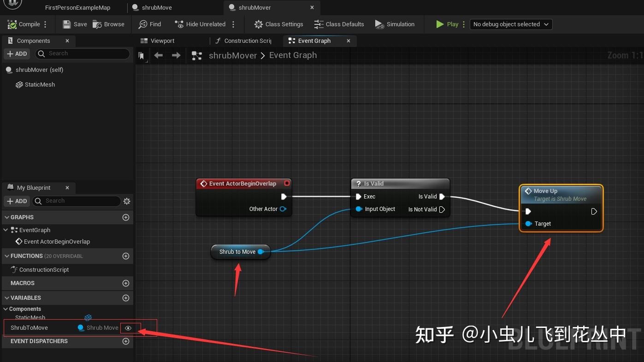The image size is (644, 362).
Task: Toggle ShrubToMove instance editable eye
Action: (128, 328)
